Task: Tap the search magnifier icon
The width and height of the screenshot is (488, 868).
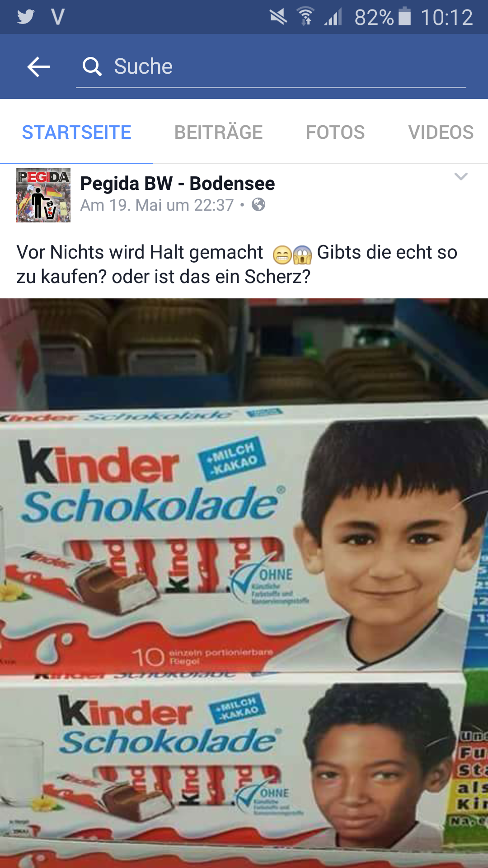Action: coord(92,66)
